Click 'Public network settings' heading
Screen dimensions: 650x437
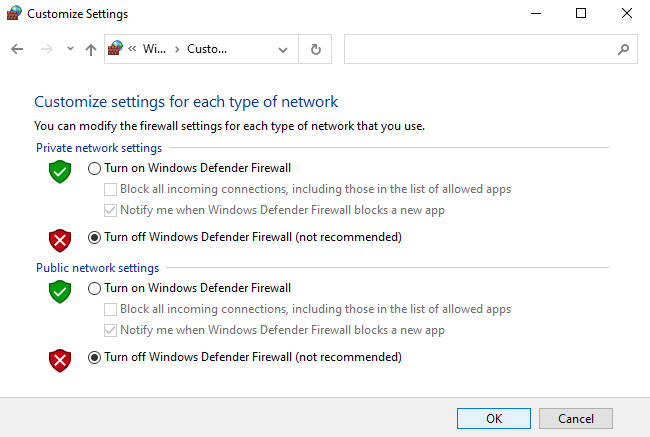pyautogui.click(x=97, y=268)
